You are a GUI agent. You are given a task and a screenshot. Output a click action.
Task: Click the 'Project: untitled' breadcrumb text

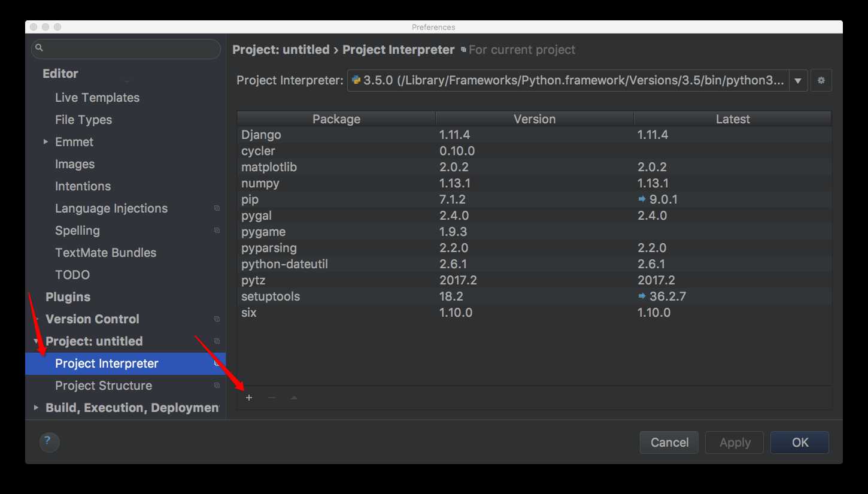tap(281, 50)
